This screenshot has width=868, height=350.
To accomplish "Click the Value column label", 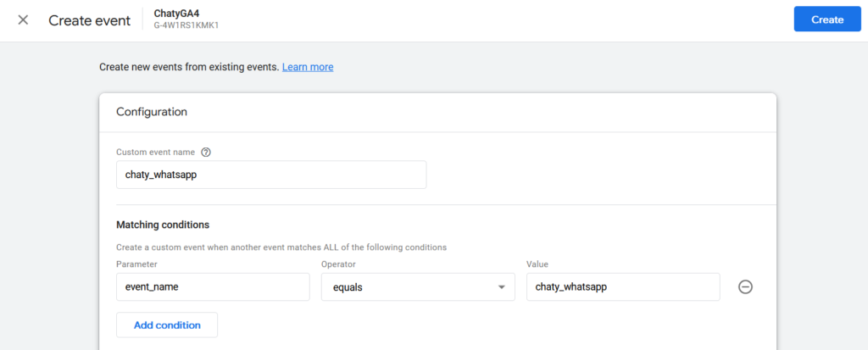I will 537,264.
